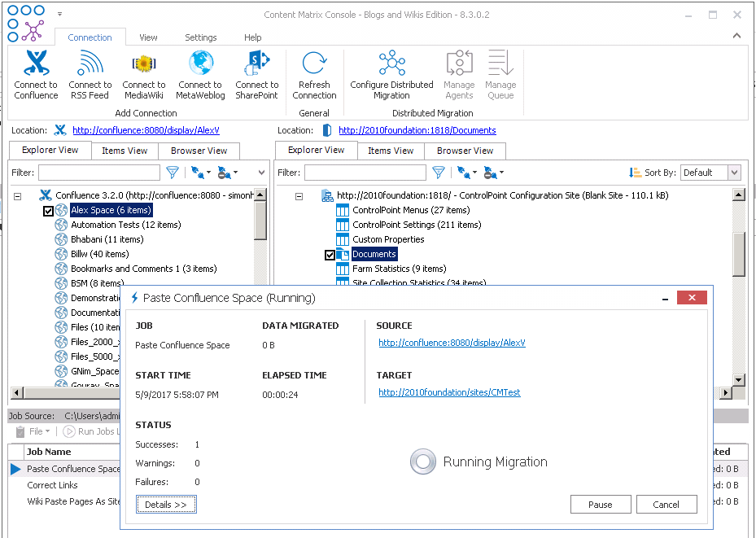
Task: Pause the running migration job
Action: click(x=601, y=504)
